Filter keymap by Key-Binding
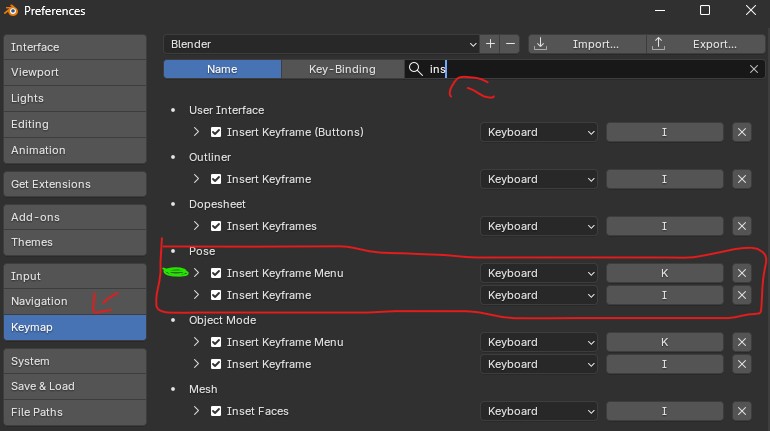 click(x=342, y=69)
